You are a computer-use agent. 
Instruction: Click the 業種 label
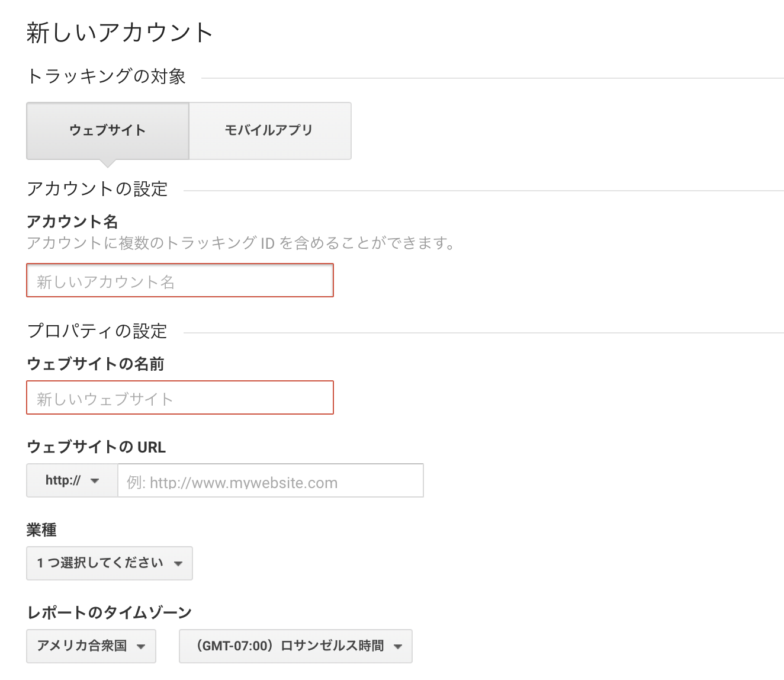pyautogui.click(x=41, y=530)
